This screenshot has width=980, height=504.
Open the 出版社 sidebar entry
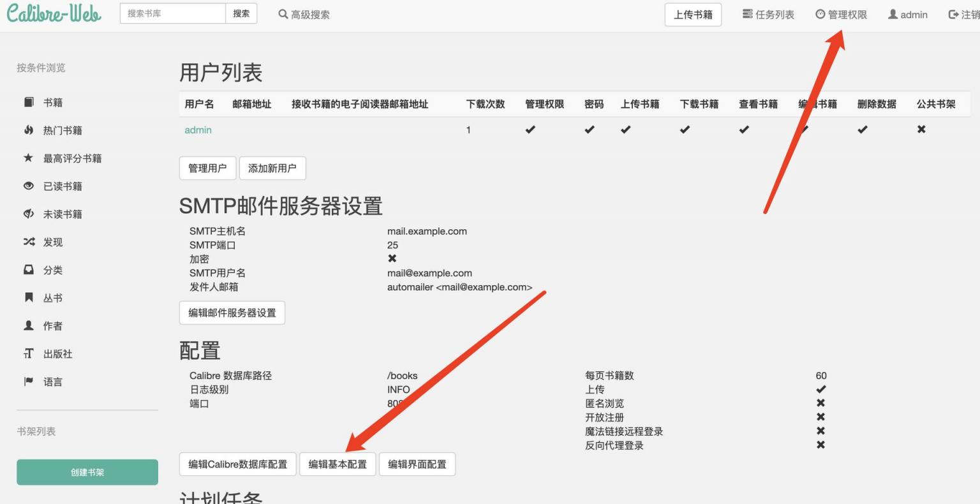click(x=57, y=354)
